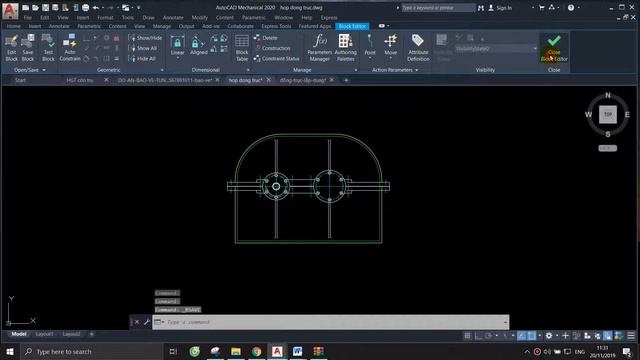Open the Parametric menu in menu bar

pyautogui.click(x=253, y=18)
